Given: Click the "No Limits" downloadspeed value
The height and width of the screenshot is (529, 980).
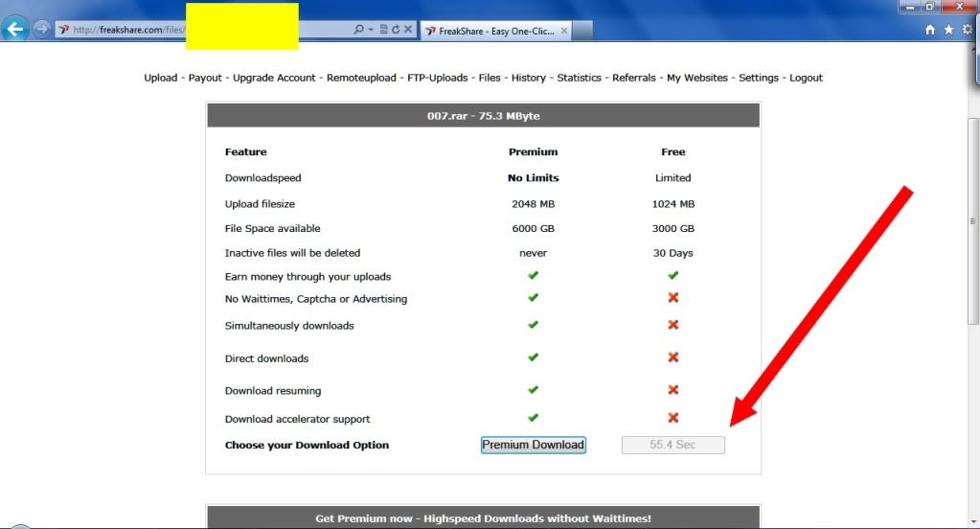Looking at the screenshot, I should pos(534,177).
